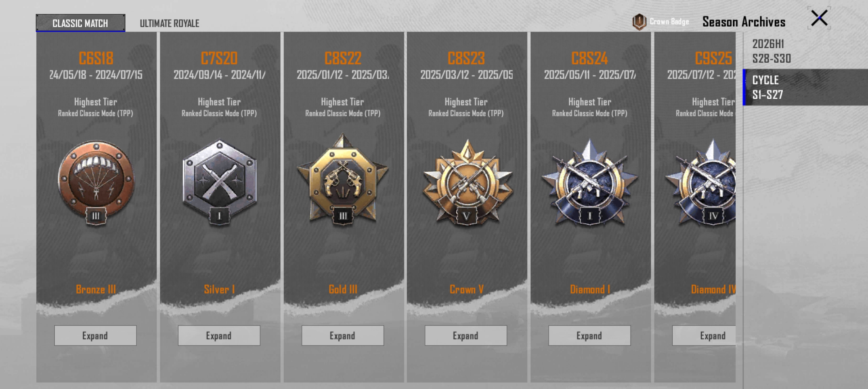Click the Crown Badge label text

point(669,22)
